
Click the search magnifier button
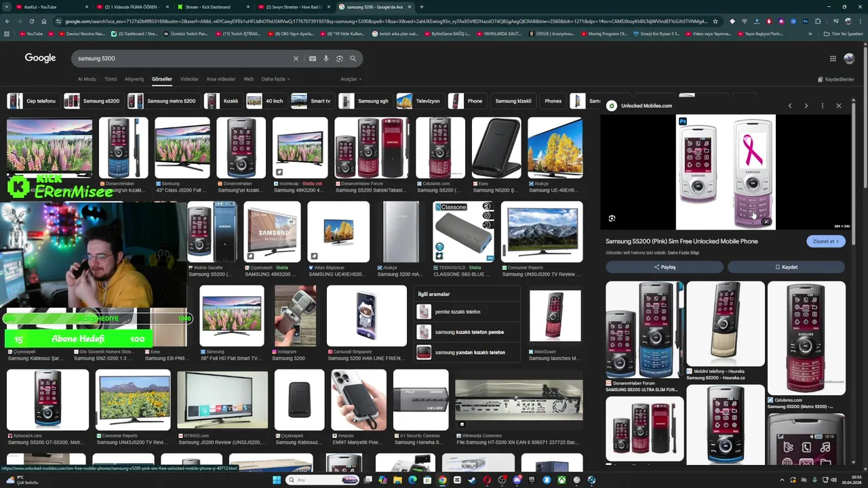pyautogui.click(x=353, y=59)
